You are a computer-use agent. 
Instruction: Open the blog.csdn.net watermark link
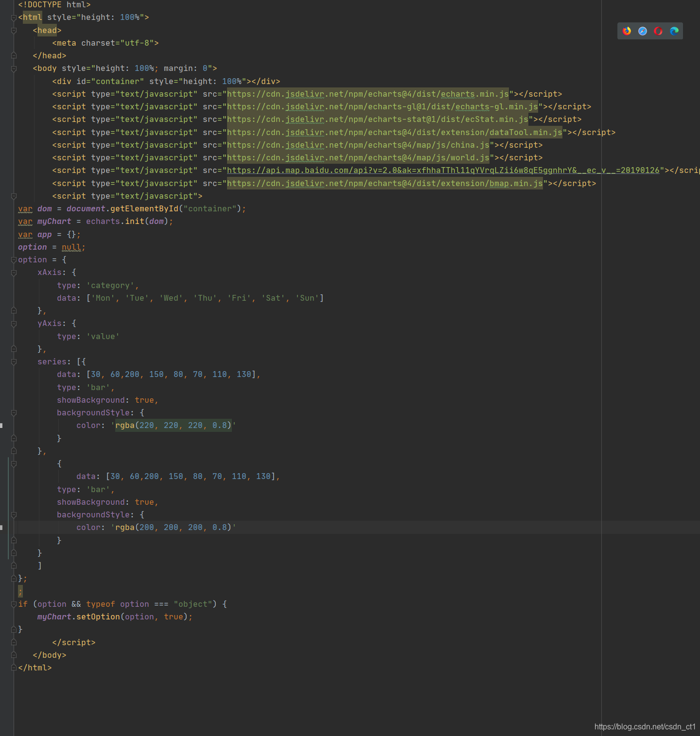pyautogui.click(x=645, y=727)
